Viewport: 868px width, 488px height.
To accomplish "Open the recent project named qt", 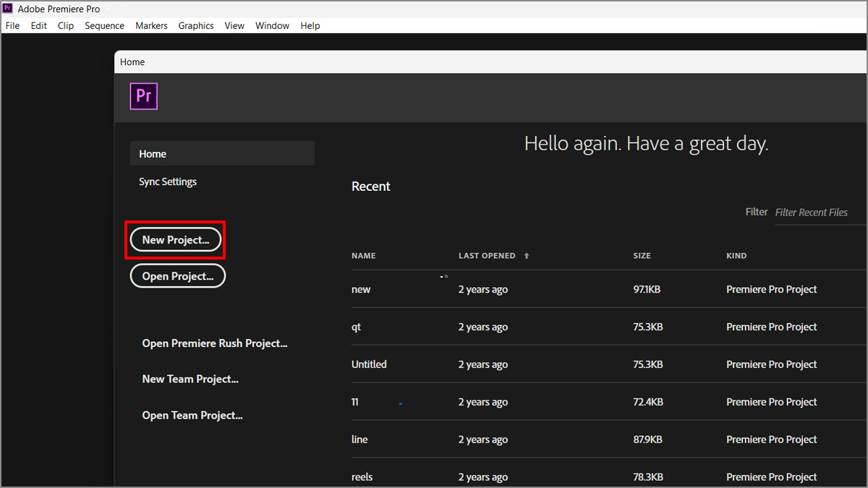I will coord(356,327).
